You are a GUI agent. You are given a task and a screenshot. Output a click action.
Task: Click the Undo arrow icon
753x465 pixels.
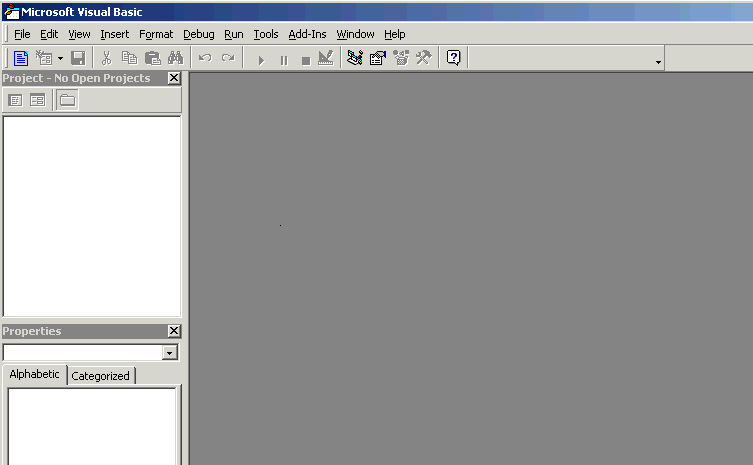(205, 58)
